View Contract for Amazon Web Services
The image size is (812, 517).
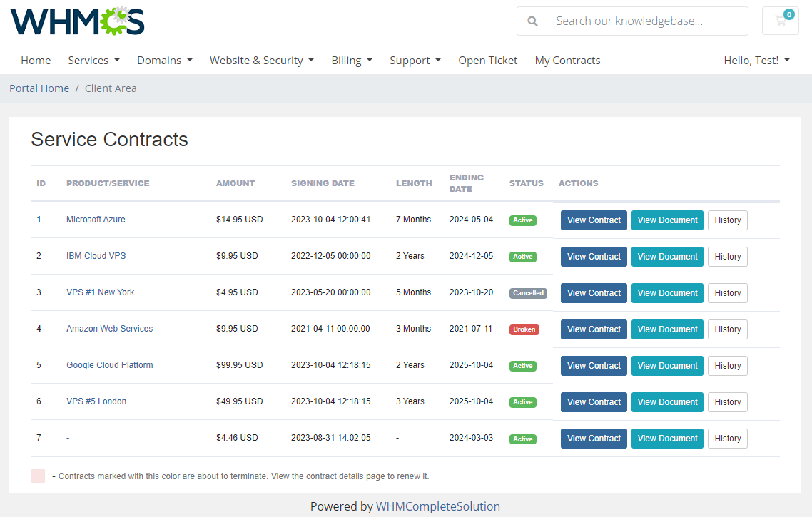click(x=594, y=329)
